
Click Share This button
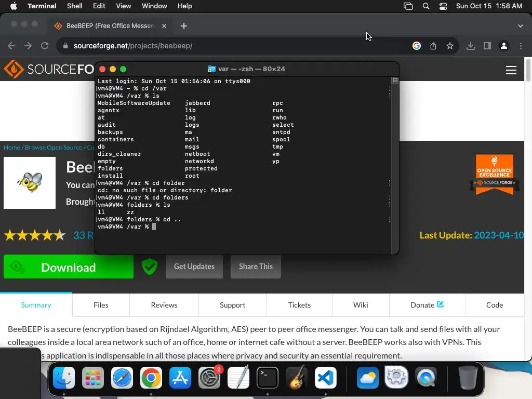point(256,267)
